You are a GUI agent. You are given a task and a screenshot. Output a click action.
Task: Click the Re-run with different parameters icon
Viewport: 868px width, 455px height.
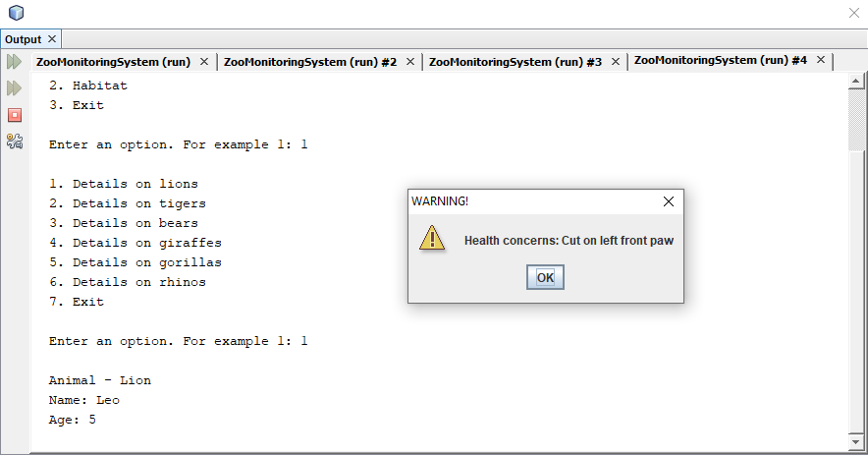coord(14,88)
